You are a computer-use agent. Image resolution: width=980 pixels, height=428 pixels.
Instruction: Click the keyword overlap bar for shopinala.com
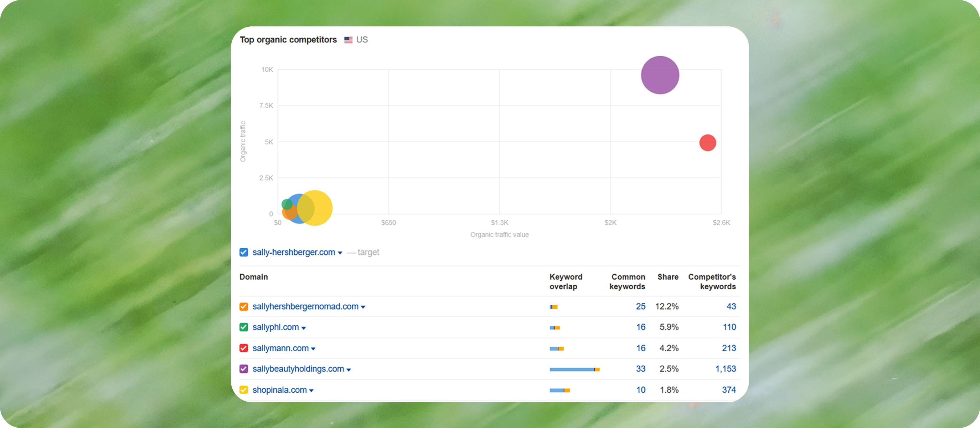(559, 390)
